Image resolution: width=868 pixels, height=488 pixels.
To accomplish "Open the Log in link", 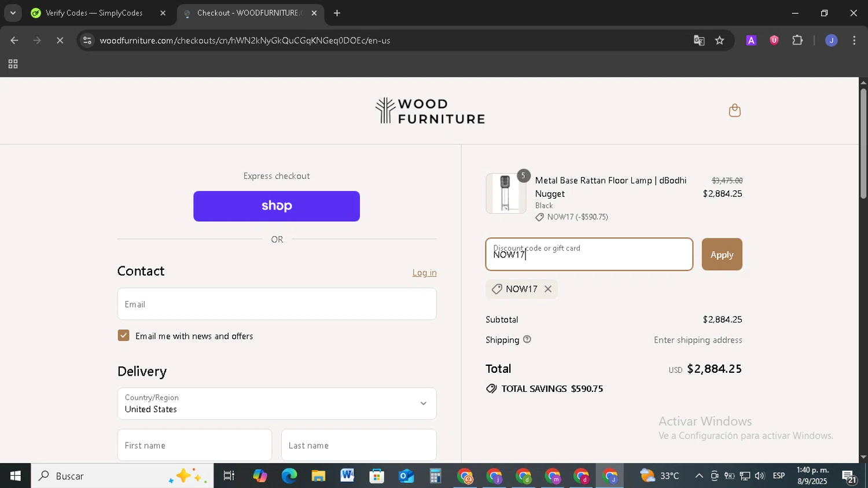I will (x=424, y=273).
